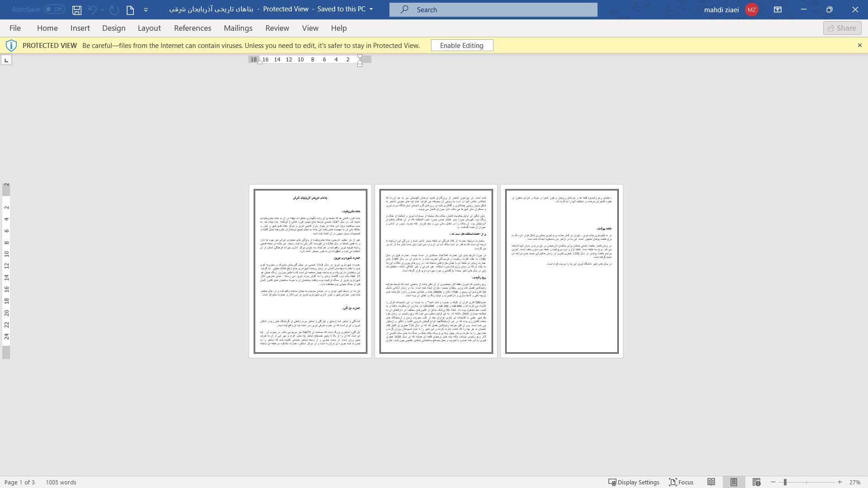Viewport: 868px width, 488px height.
Task: Click inside the Search box
Action: (x=493, y=9)
